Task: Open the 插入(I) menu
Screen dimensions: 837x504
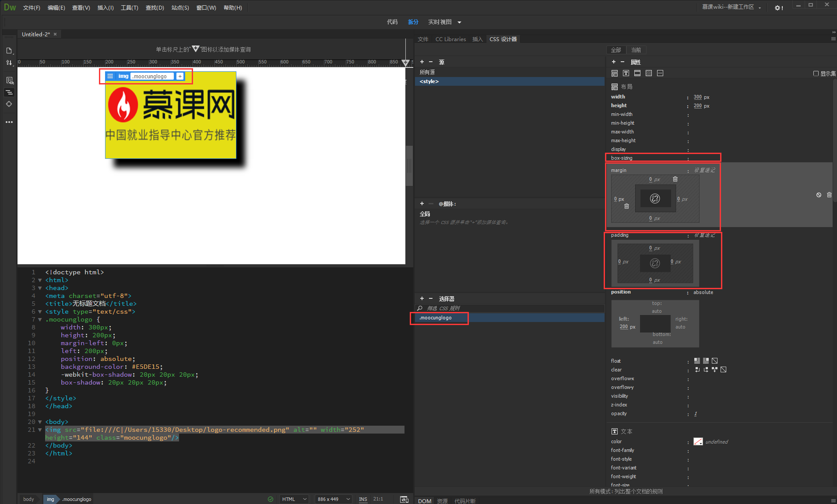Action: [x=106, y=8]
